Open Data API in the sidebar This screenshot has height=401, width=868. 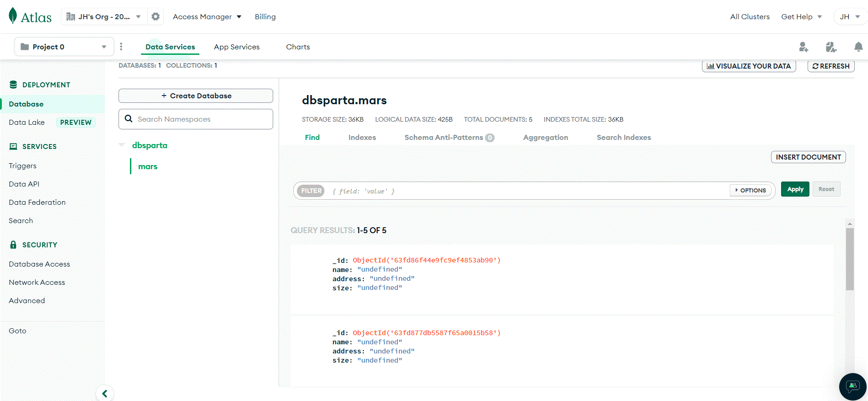[24, 184]
